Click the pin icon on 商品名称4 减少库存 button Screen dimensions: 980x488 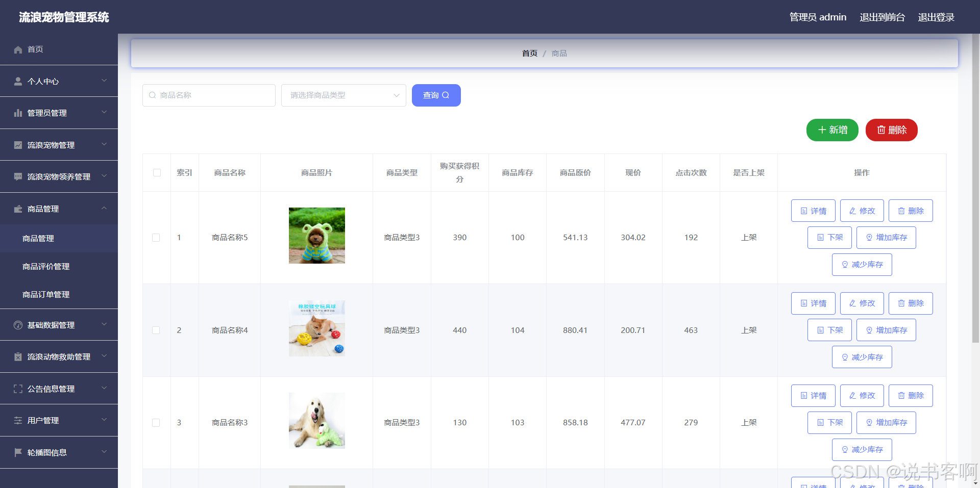(x=845, y=357)
